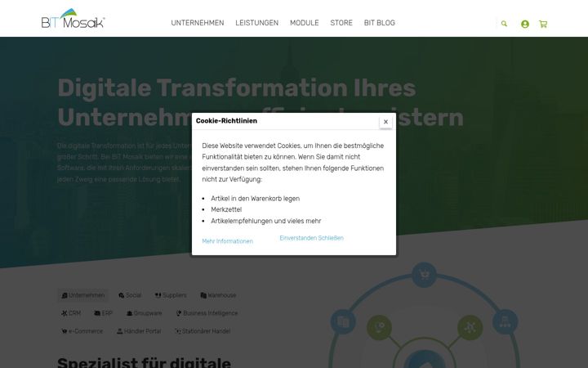The image size is (588, 368).
Task: Close the Cookie-Richtlinien dialog
Action: [385, 122]
